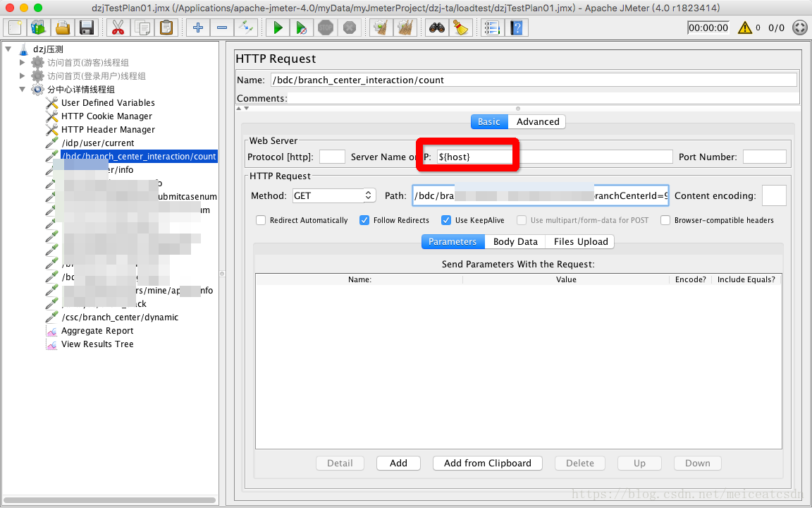Select /csc/branch_center/dynamic sampler

tap(120, 317)
